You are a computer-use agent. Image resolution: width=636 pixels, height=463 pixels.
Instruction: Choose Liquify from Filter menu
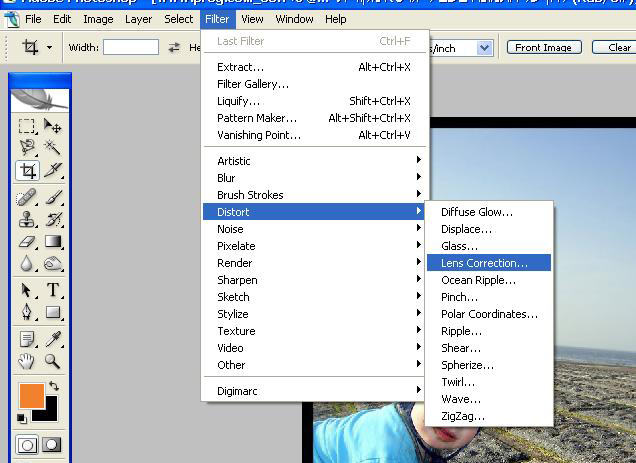pos(312,101)
